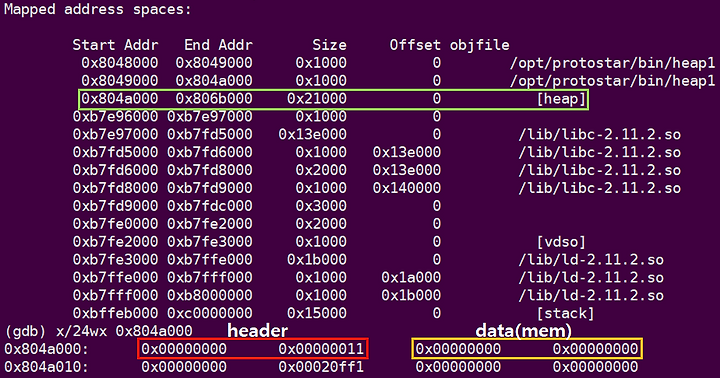This screenshot has height=378, width=720.
Task: Select the size value 0x3000
Action: coord(321,206)
